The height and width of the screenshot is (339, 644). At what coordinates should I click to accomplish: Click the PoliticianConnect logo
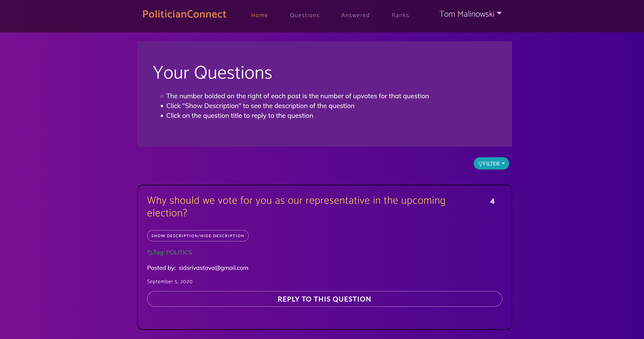tap(184, 14)
